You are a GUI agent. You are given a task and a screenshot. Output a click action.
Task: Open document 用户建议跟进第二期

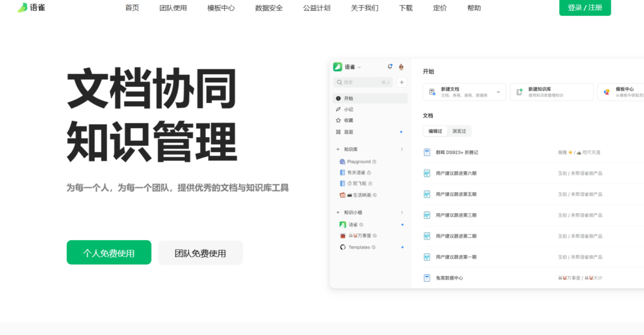pos(456,236)
